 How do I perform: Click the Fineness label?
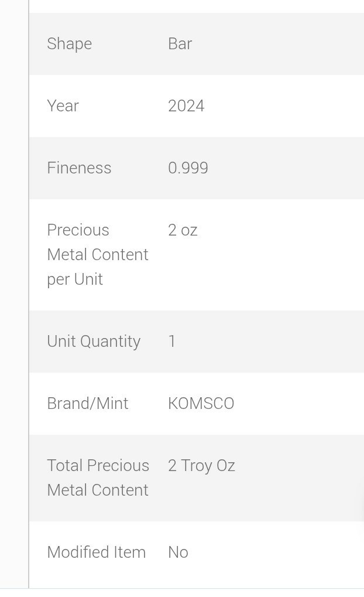(79, 168)
